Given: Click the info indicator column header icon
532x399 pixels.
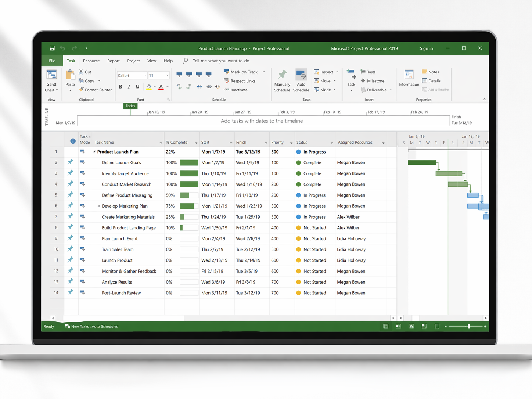Looking at the screenshot, I should click(x=73, y=141).
